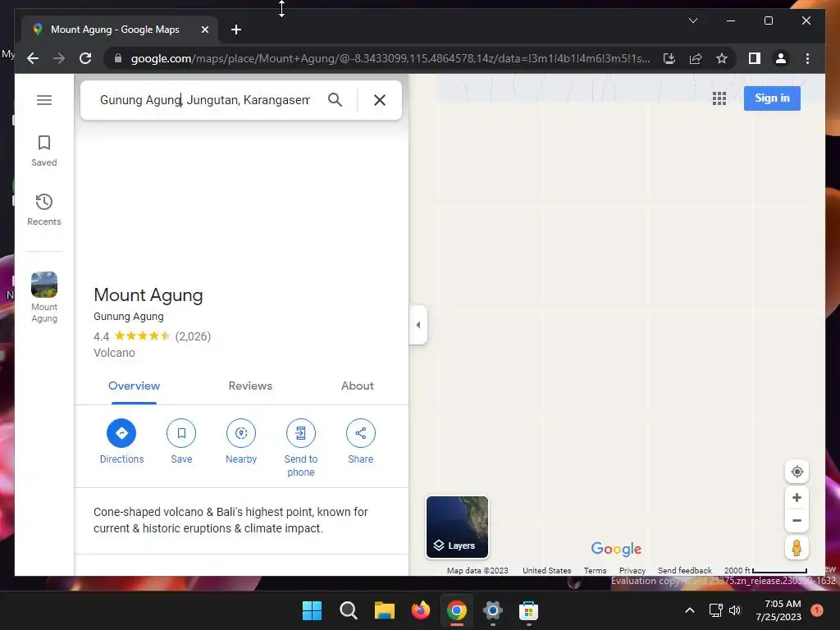The height and width of the screenshot is (630, 840).
Task: Open Recents in the sidebar
Action: 44,209
